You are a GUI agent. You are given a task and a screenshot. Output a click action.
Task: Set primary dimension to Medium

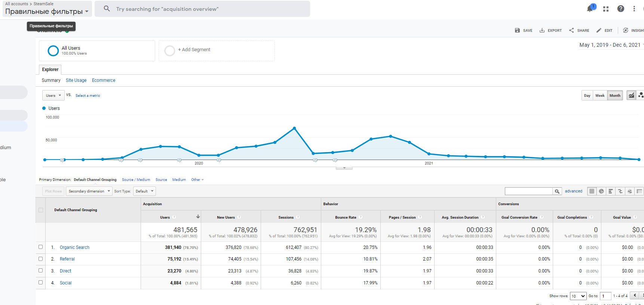(179, 180)
